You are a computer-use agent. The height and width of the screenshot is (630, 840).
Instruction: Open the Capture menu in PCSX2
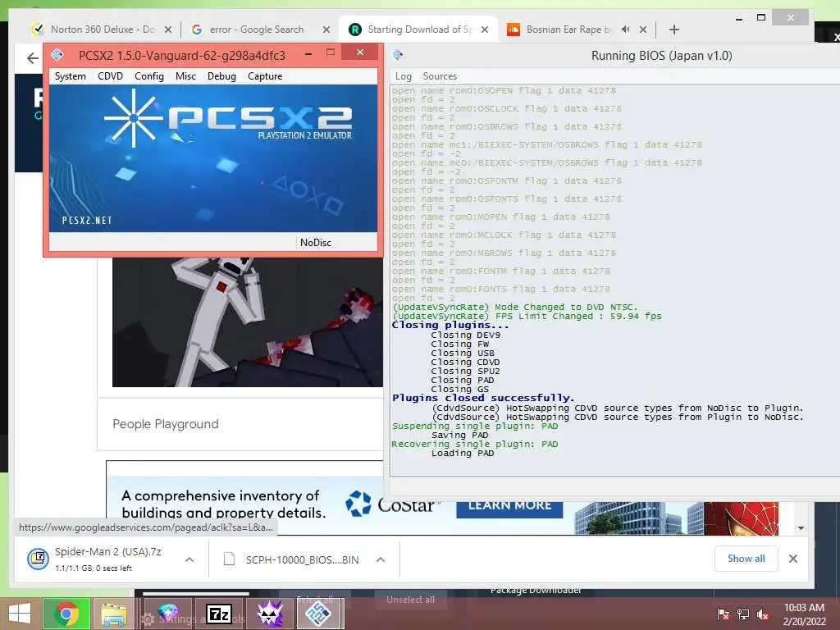click(265, 76)
